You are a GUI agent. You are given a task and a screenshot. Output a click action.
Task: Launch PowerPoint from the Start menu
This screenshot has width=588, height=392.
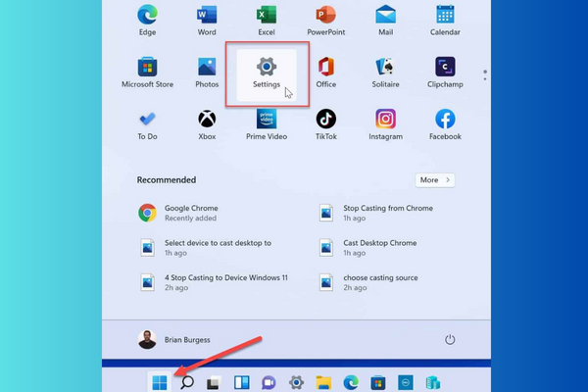pos(326,20)
